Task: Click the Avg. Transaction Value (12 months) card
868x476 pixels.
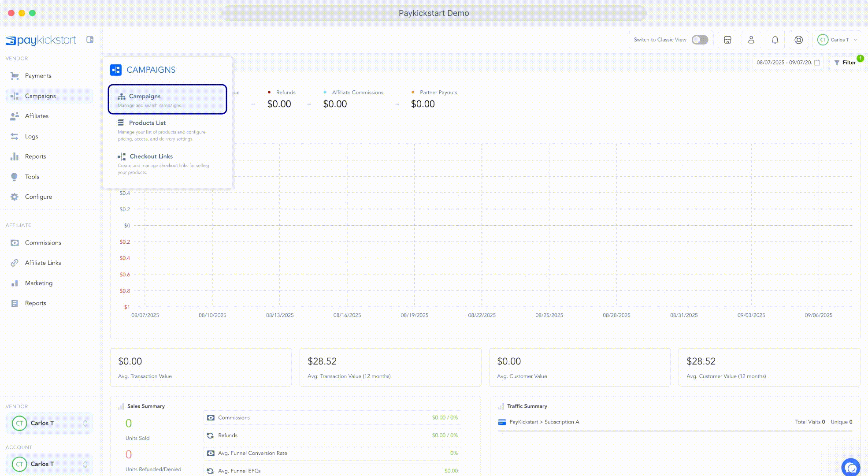Action: [390, 368]
